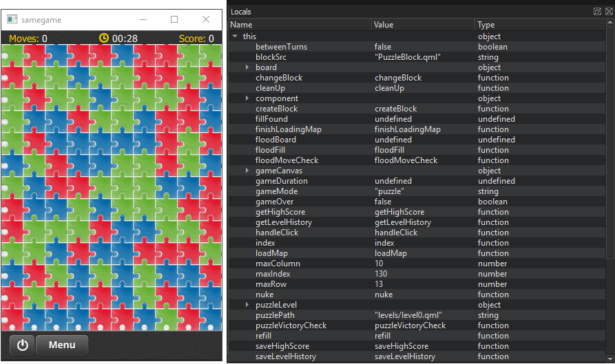Maximize the samegame window
Viewport: 615px width, 364px height.
174,20
